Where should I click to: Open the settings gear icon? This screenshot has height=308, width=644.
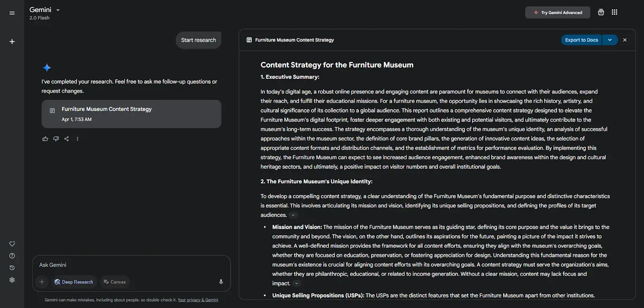(12, 280)
